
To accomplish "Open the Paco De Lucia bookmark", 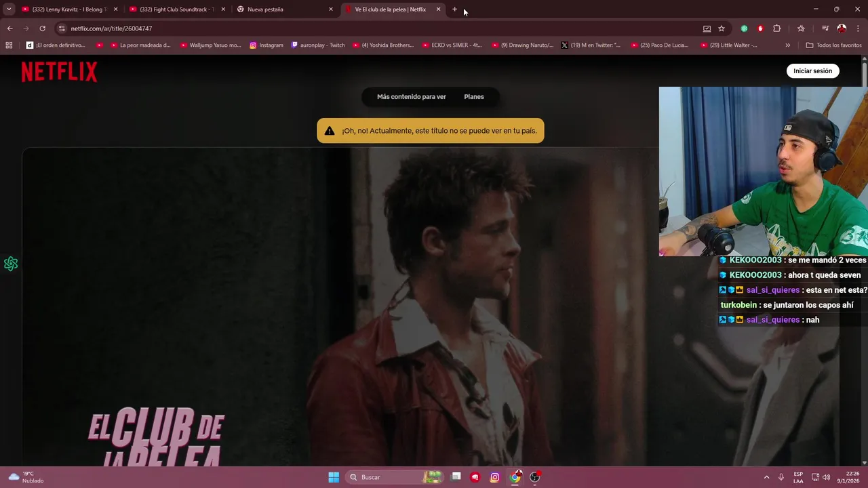I will [660, 45].
